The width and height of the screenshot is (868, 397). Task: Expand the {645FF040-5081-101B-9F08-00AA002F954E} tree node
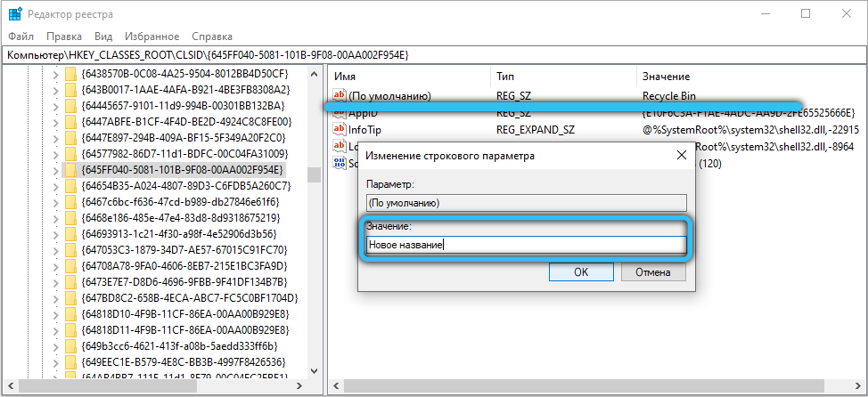click(55, 170)
